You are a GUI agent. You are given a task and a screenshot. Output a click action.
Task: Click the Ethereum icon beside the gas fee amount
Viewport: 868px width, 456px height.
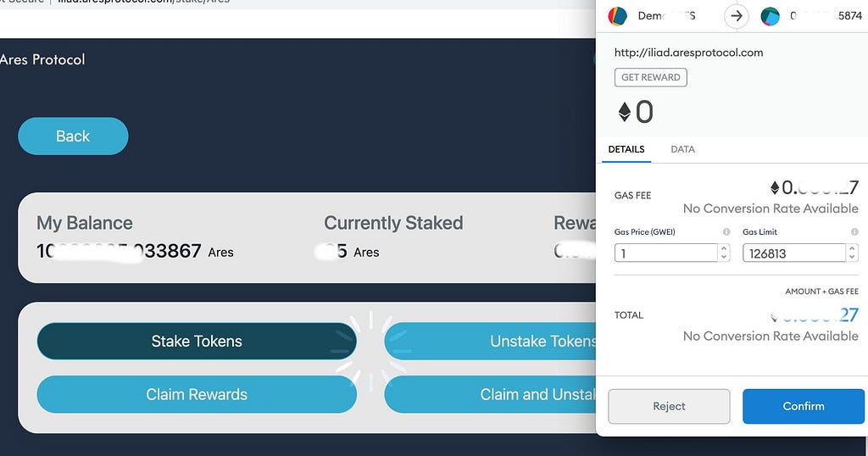tap(775, 187)
